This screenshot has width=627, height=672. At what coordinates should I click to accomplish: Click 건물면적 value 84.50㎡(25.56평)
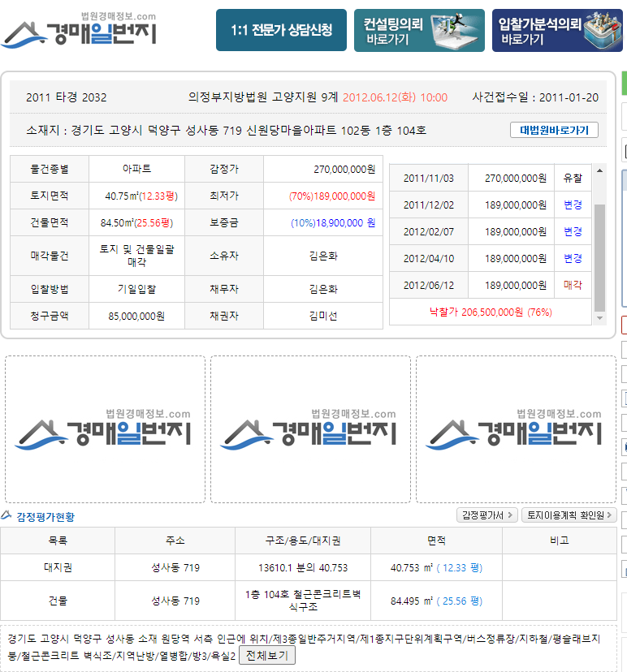[x=136, y=223]
